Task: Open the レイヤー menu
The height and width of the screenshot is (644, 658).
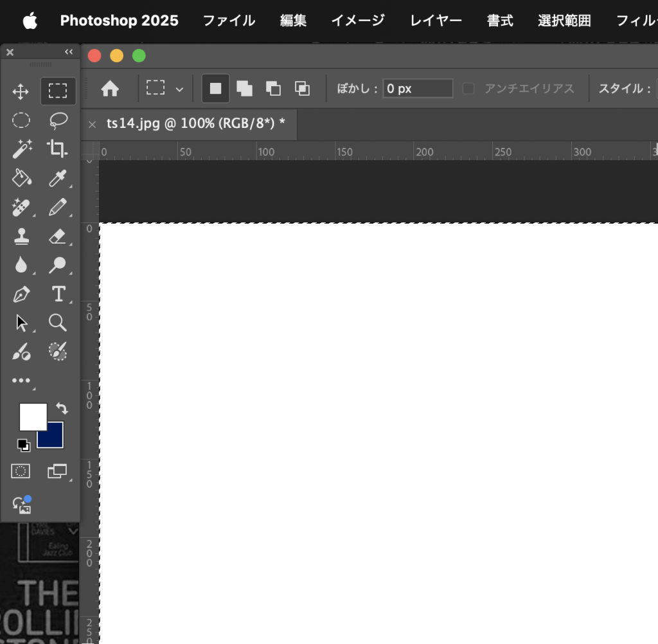Action: pos(436,21)
